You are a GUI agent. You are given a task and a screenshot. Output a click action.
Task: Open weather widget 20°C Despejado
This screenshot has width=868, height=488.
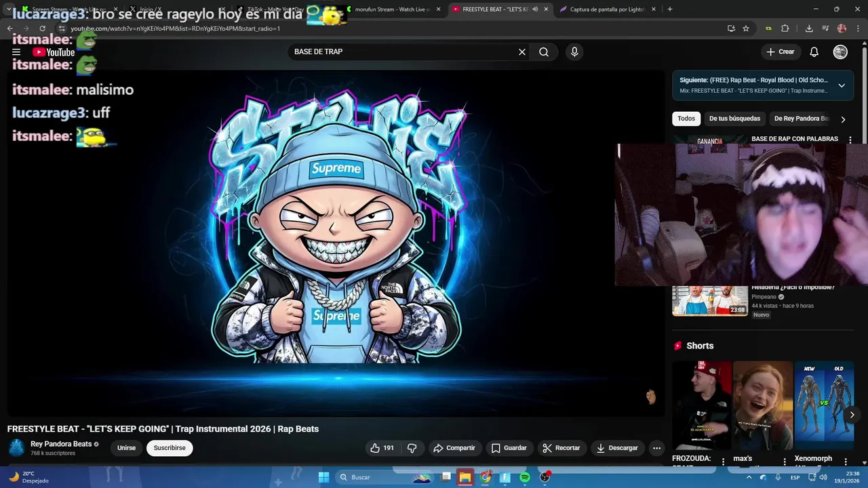[x=27, y=477]
